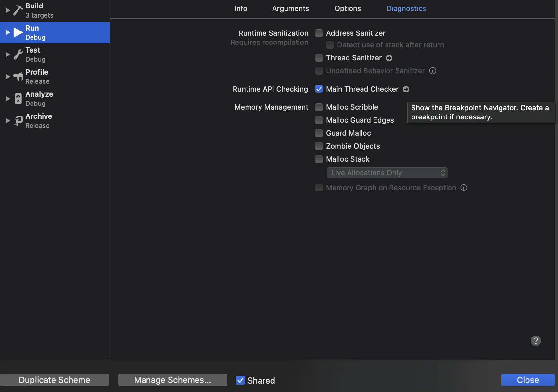
Task: Click the arrow icon beside Main Thread Checker
Action: (406, 89)
